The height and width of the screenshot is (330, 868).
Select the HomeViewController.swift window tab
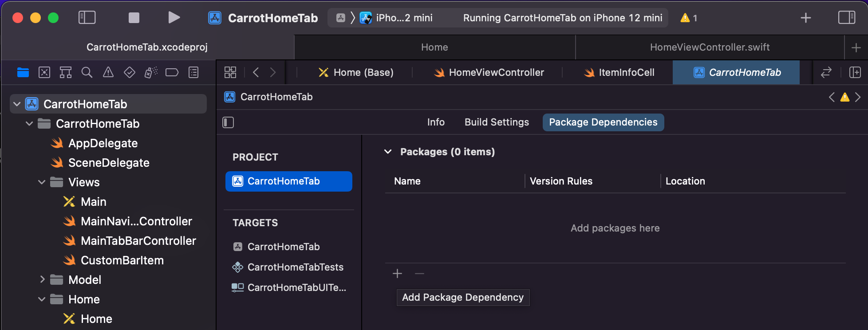710,47
